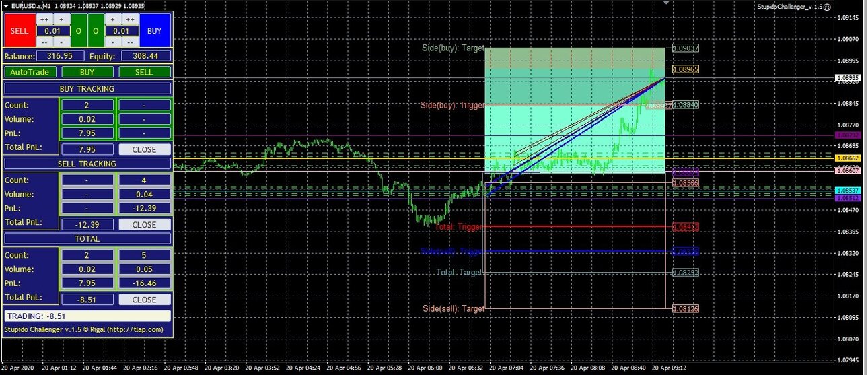The width and height of the screenshot is (868, 375).
Task: Click CLOSE in the Buy Tracking section
Action: point(145,149)
